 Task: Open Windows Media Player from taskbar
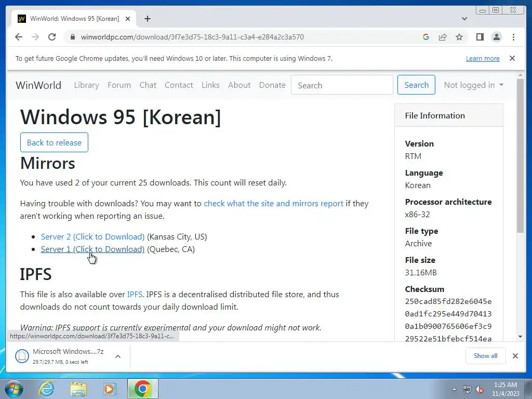[110, 389]
